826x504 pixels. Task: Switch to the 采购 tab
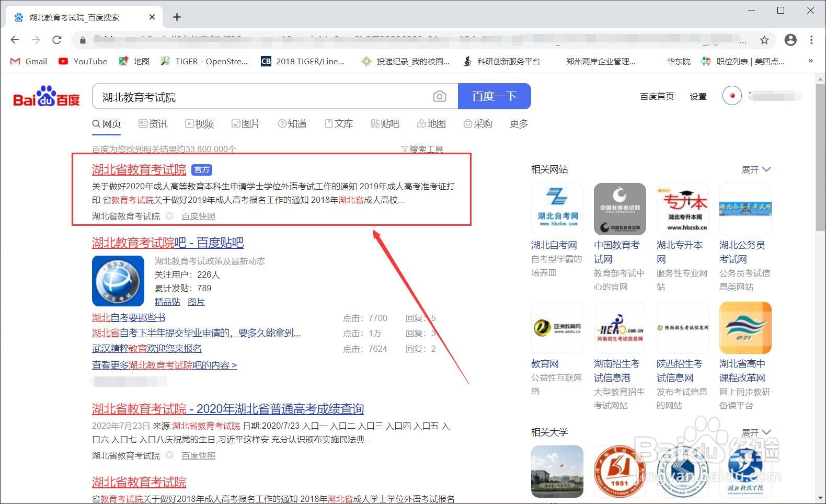[x=478, y=124]
